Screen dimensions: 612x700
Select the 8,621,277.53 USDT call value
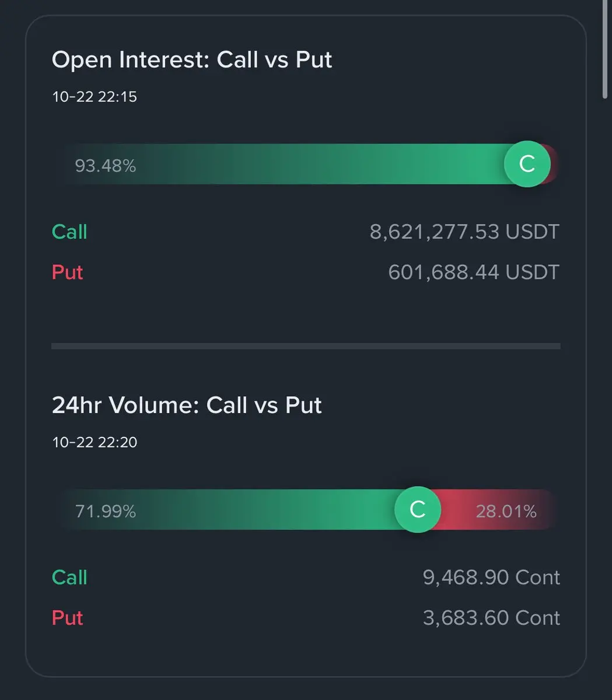pyautogui.click(x=464, y=232)
